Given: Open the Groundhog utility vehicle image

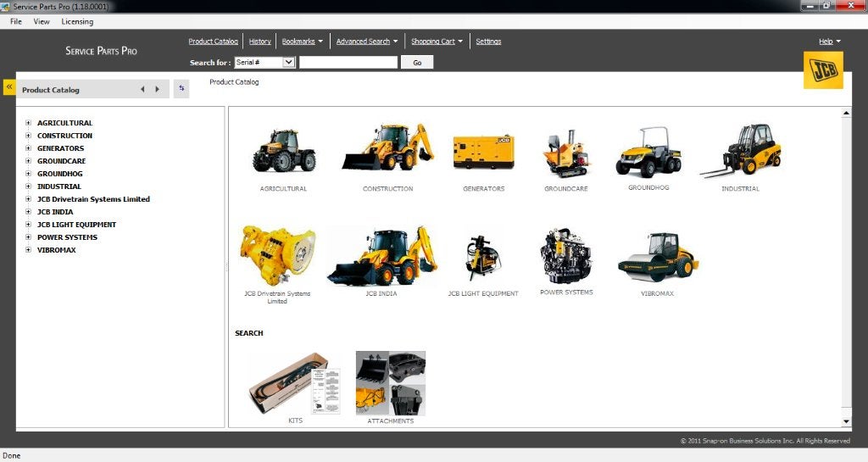Looking at the screenshot, I should pos(648,152).
